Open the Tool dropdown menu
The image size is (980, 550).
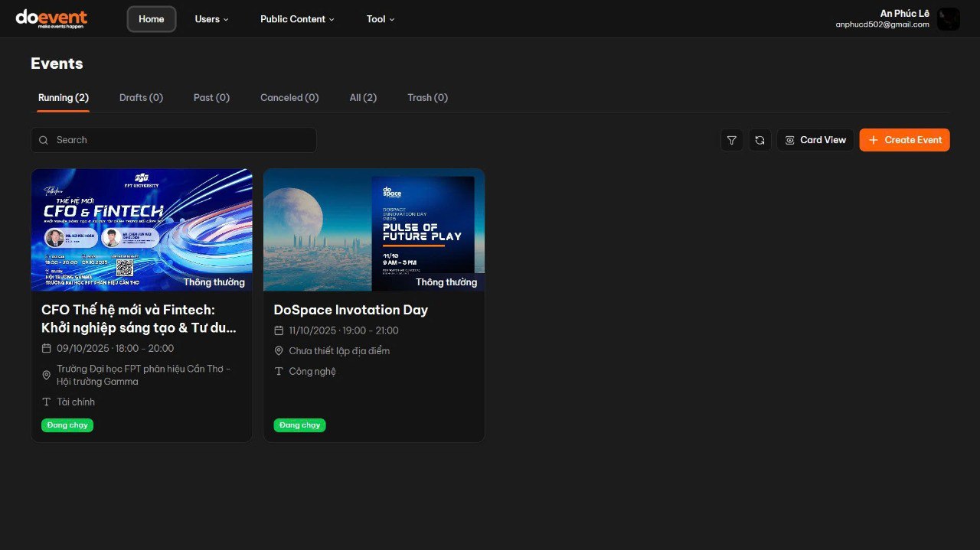381,19
